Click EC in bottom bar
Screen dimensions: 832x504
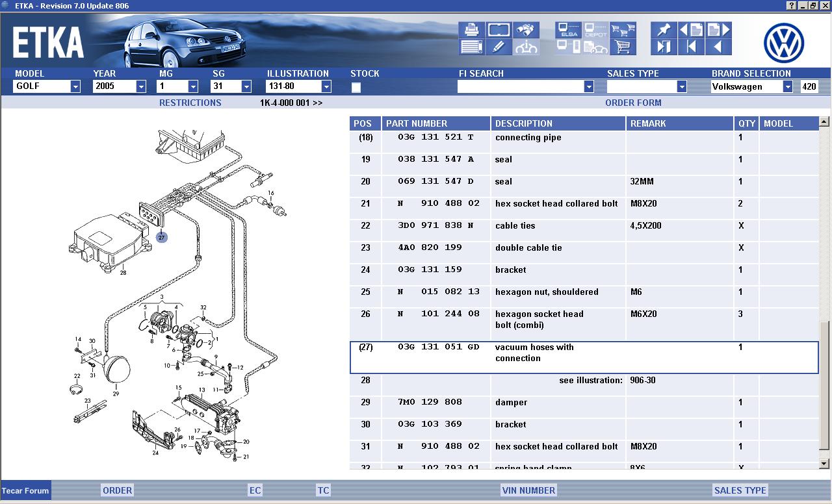pyautogui.click(x=255, y=490)
